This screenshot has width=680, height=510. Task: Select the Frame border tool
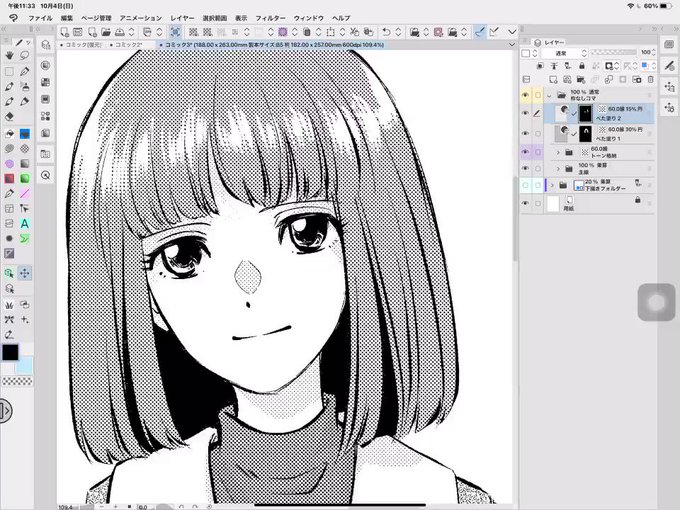[9, 209]
